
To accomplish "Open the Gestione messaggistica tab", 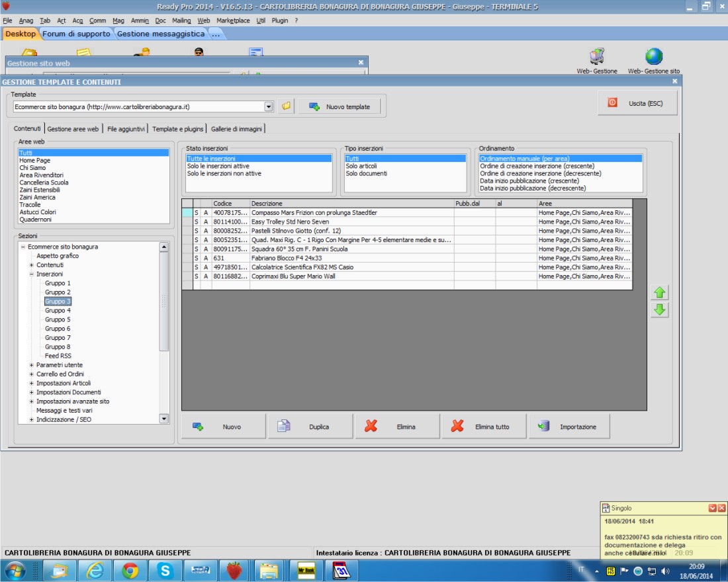I will pyautogui.click(x=161, y=34).
